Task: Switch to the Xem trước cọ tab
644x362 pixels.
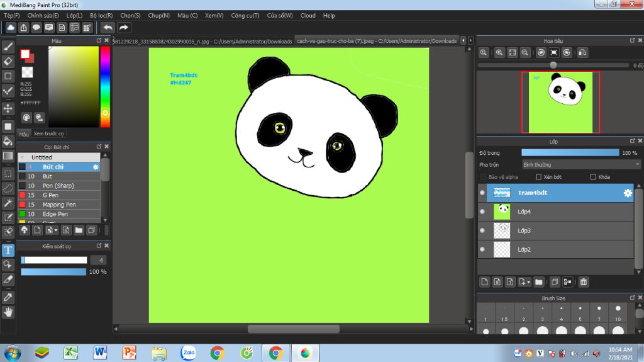Action: coord(48,133)
